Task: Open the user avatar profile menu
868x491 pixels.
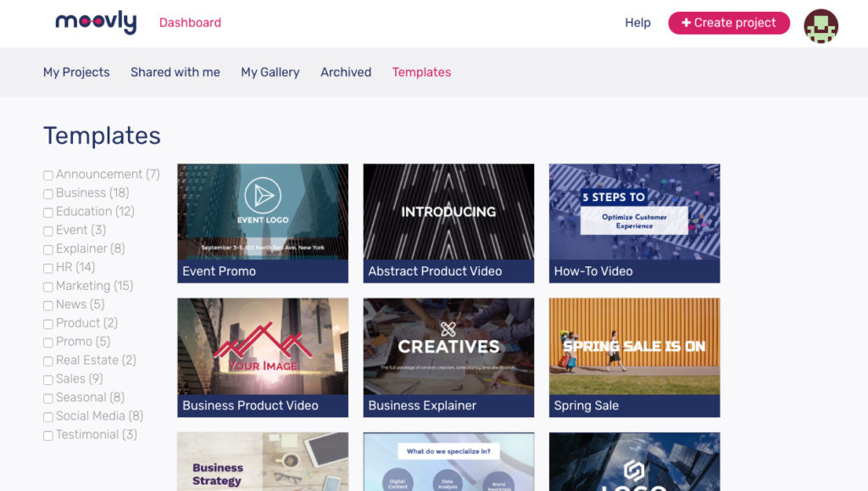Action: click(x=821, y=25)
